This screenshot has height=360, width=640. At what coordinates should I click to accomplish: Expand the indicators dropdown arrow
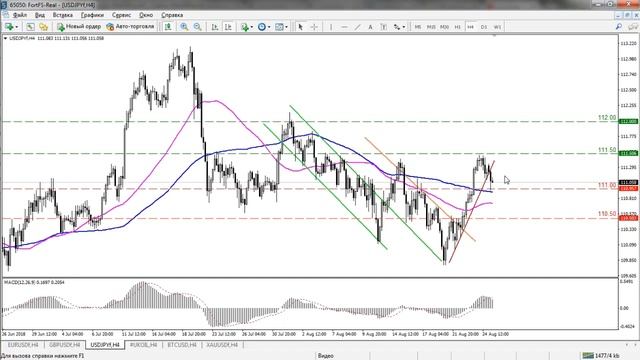tap(251, 27)
